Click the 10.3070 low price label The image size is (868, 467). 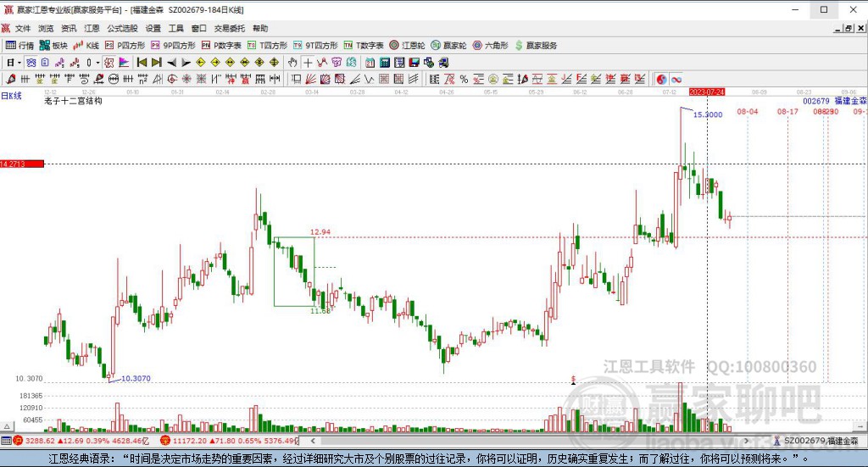pos(136,379)
